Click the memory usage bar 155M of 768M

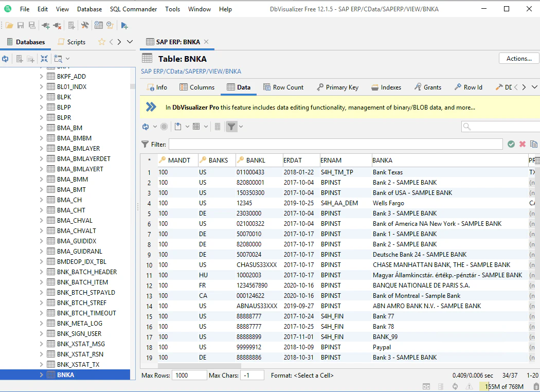click(504, 386)
